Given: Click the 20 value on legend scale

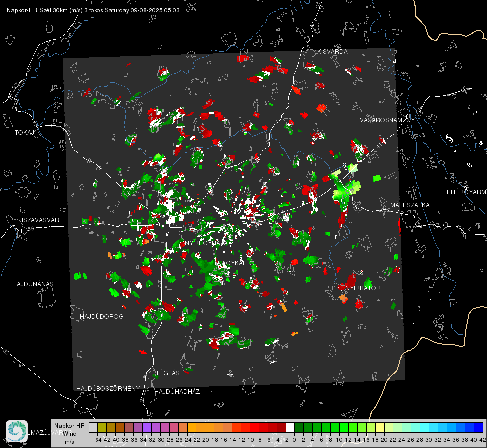Looking at the screenshot, I should click(x=384, y=440).
